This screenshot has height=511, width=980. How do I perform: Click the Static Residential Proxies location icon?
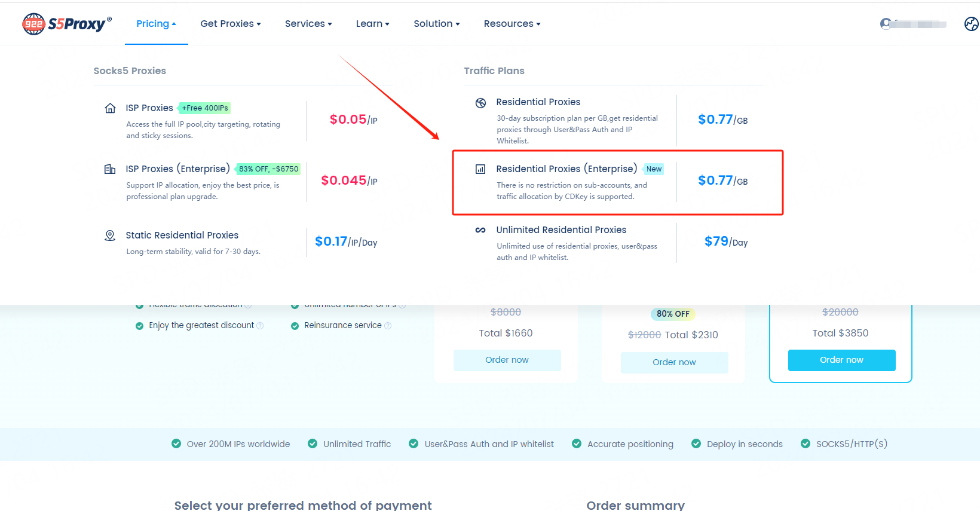[x=110, y=235]
